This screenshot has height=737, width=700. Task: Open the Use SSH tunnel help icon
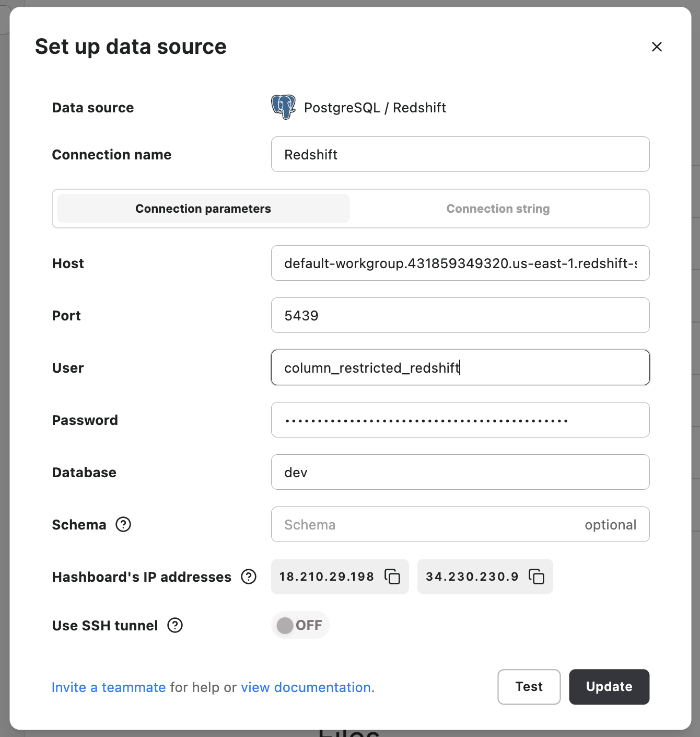175,625
